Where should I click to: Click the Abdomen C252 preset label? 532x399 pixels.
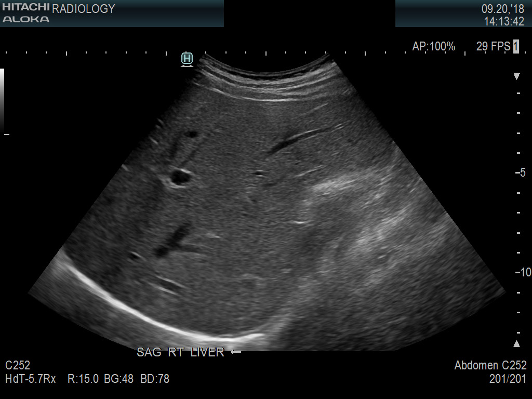coord(490,366)
